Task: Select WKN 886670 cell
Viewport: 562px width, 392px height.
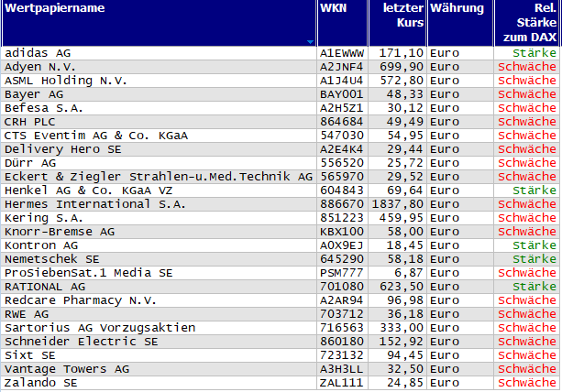Action: (342, 204)
